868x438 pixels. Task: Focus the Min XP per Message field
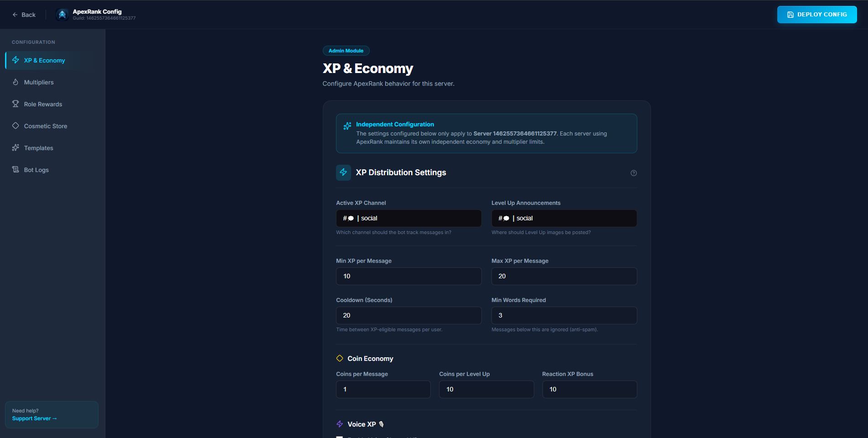coord(408,276)
